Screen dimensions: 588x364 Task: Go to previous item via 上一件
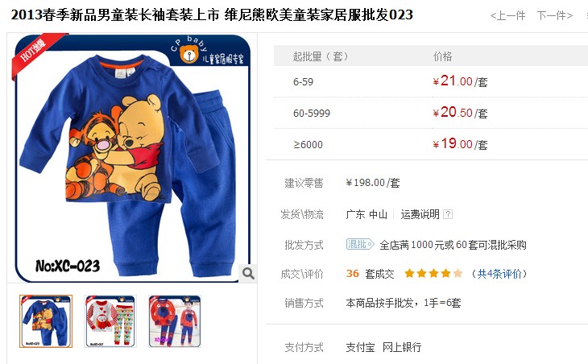coord(507,16)
